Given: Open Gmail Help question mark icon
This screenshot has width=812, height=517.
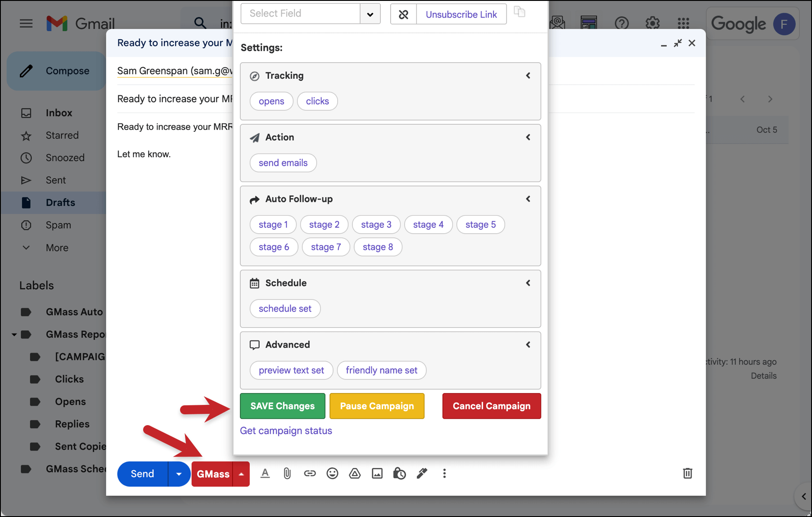Looking at the screenshot, I should click(622, 23).
